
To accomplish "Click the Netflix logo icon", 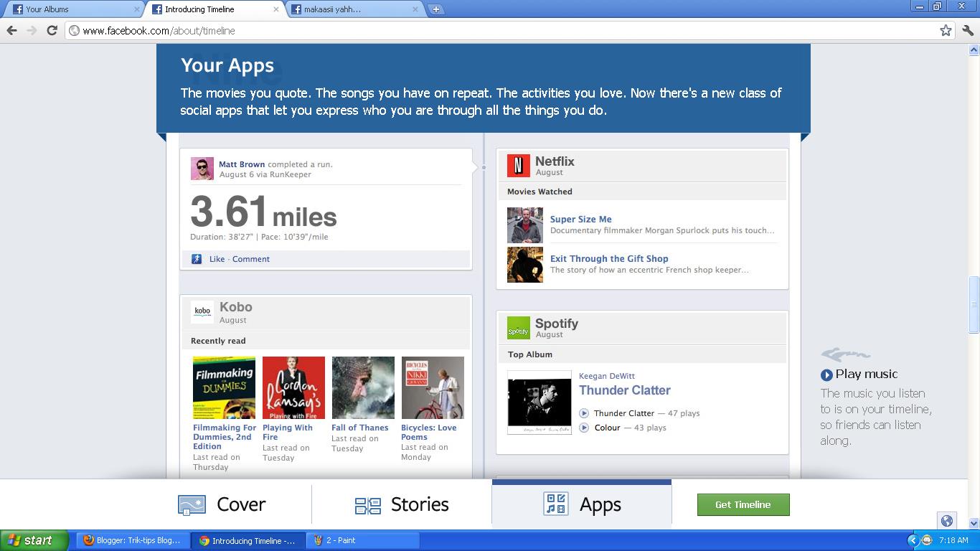I will click(519, 166).
